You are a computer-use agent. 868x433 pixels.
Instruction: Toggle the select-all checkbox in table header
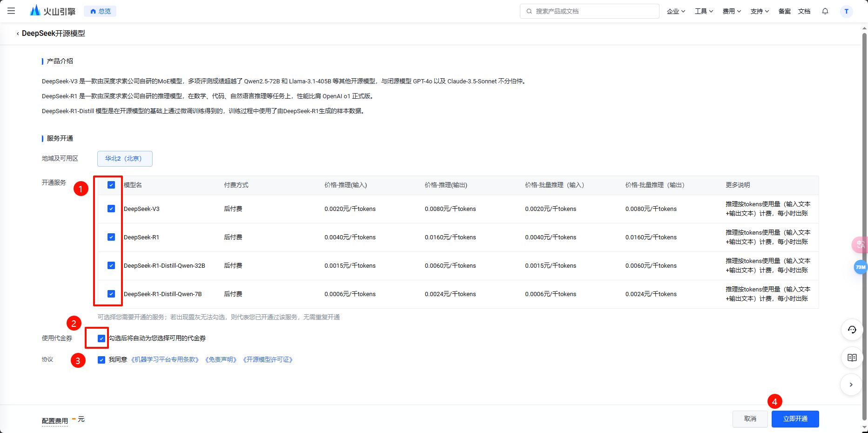[111, 185]
